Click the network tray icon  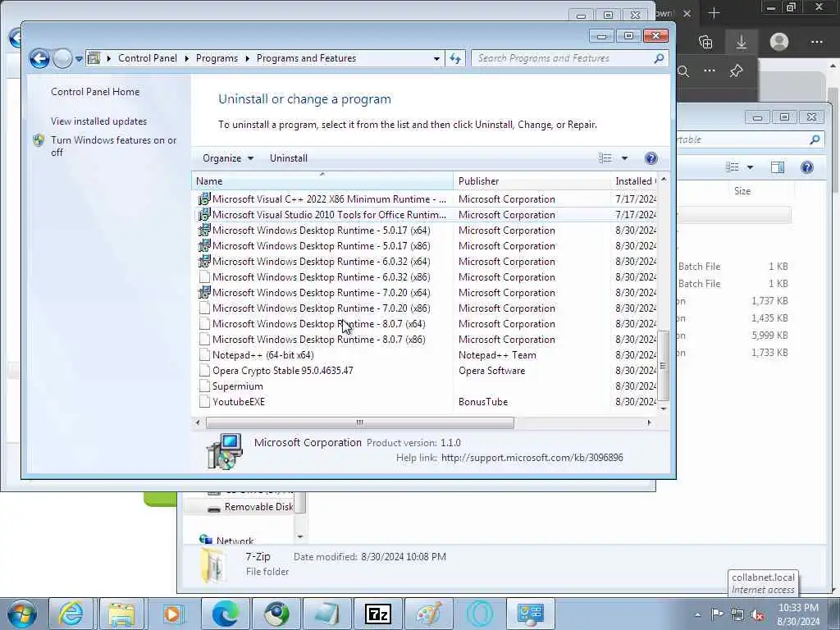737,615
